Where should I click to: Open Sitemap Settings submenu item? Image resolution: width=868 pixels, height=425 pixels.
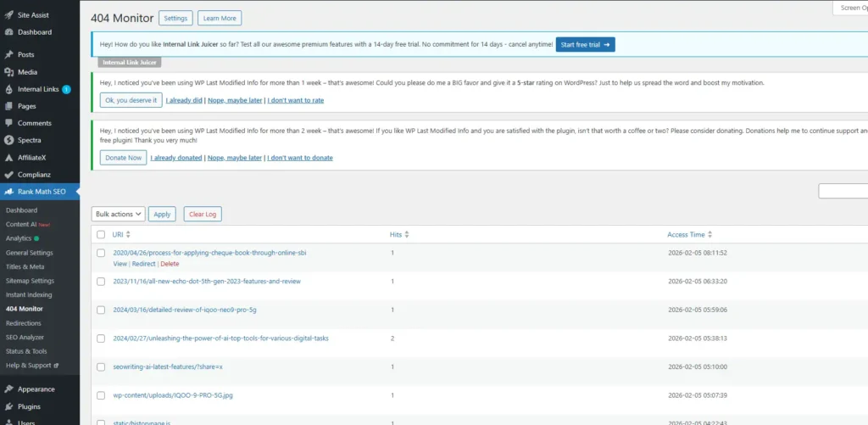click(30, 281)
